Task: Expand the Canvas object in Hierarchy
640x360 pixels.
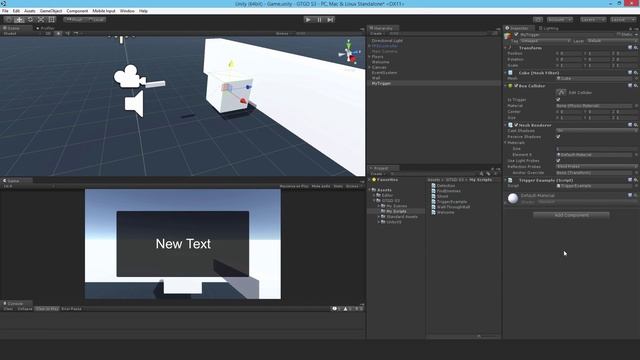Action: [x=370, y=67]
